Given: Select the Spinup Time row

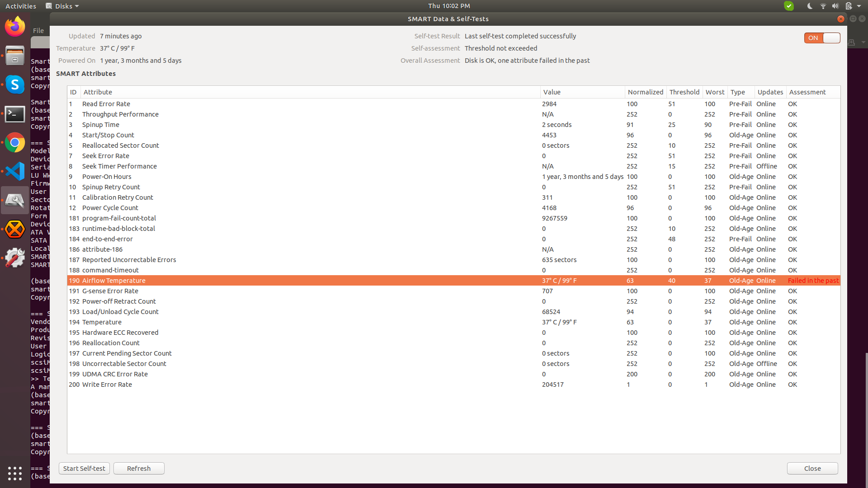Looking at the screenshot, I should click(x=454, y=125).
